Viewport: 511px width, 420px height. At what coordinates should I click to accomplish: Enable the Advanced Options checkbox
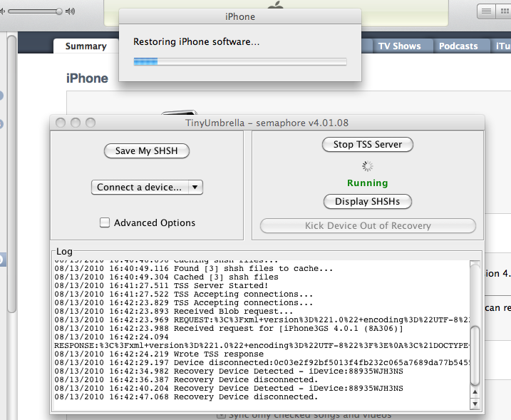pos(105,222)
